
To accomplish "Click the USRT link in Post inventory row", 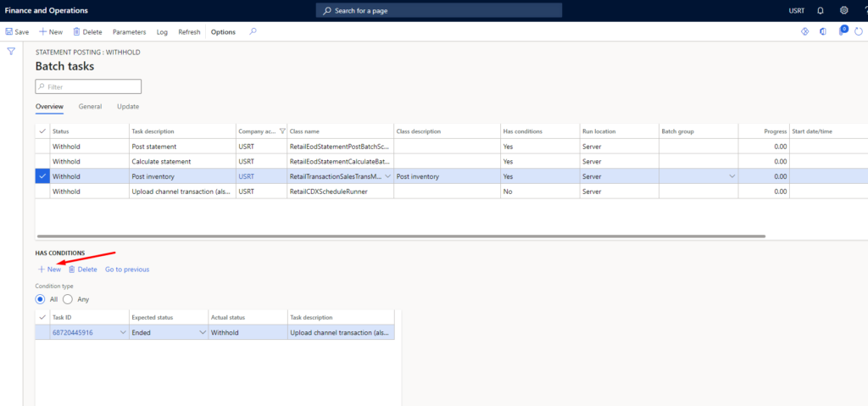I will 247,176.
